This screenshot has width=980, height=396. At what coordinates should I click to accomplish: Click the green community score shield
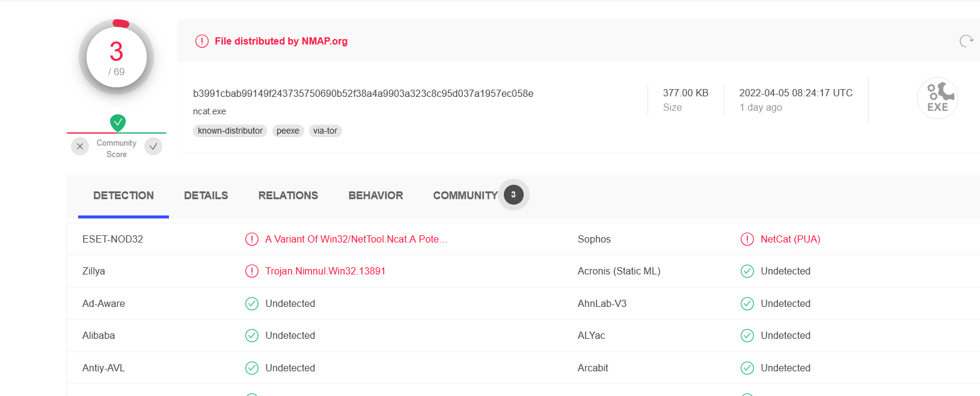click(x=118, y=123)
